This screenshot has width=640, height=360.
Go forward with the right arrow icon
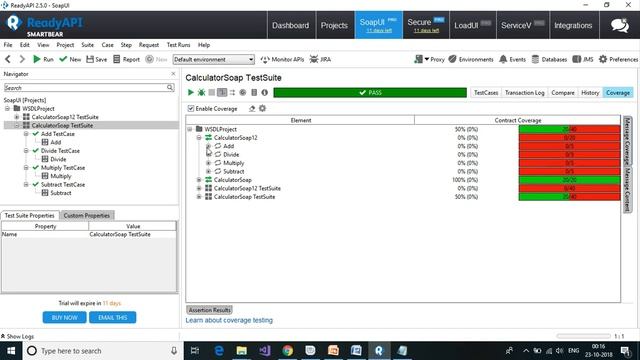tap(22, 59)
